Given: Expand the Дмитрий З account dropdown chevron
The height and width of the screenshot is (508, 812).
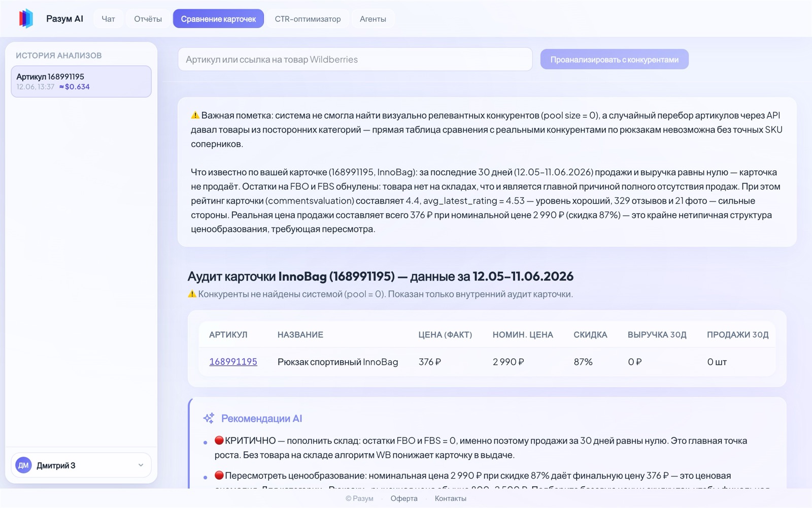Looking at the screenshot, I should click(141, 465).
